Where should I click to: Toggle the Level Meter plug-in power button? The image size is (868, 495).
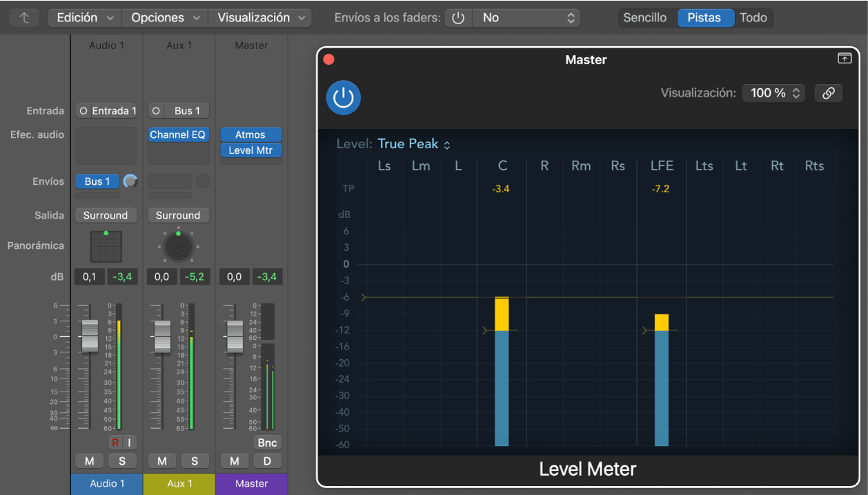click(x=344, y=98)
